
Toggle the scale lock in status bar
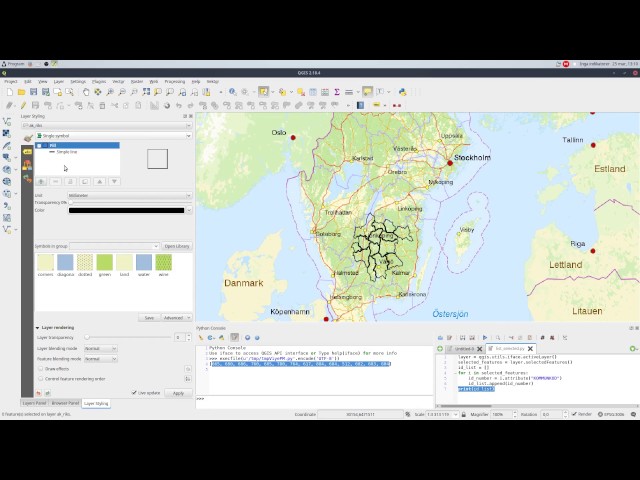point(464,414)
